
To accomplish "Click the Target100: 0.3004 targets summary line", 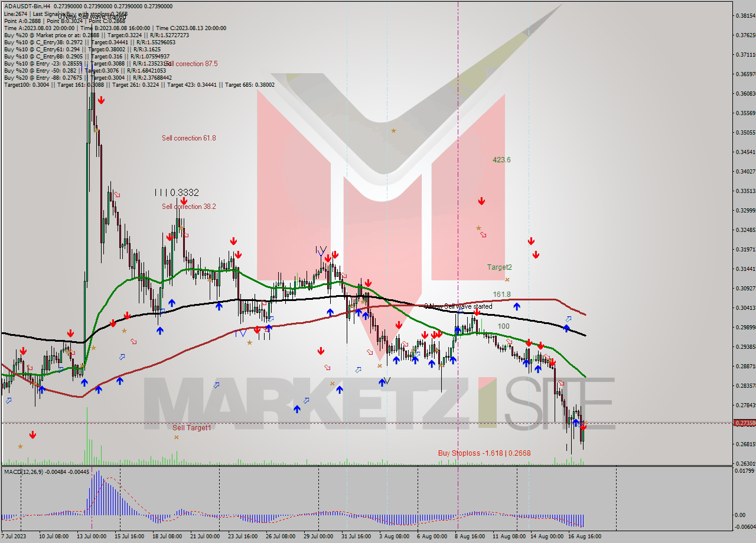I will click(139, 85).
